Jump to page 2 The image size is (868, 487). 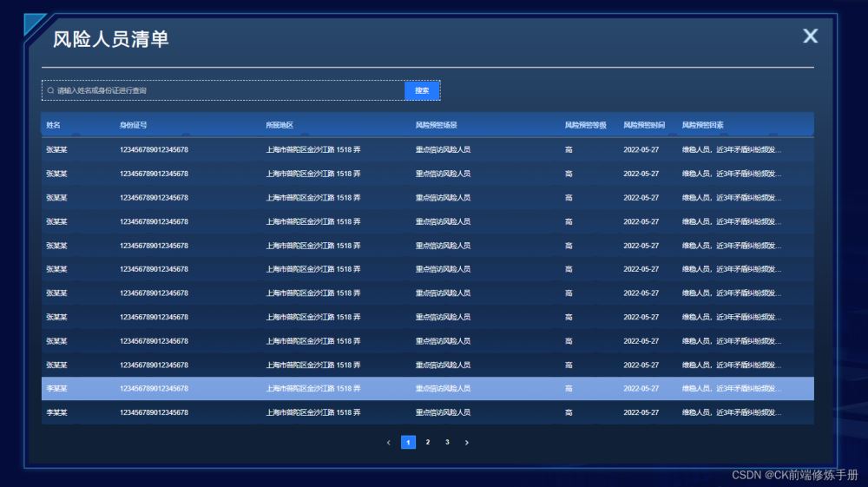[428, 443]
